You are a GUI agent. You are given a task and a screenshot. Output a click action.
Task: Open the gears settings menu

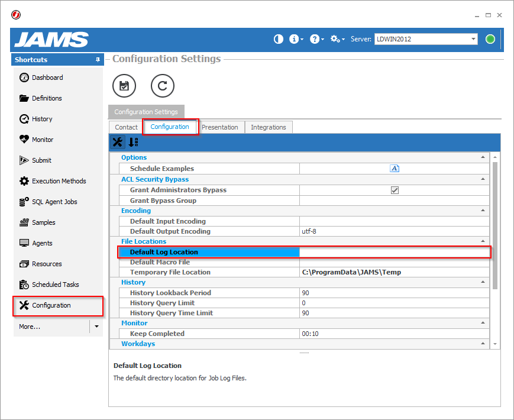click(x=337, y=39)
